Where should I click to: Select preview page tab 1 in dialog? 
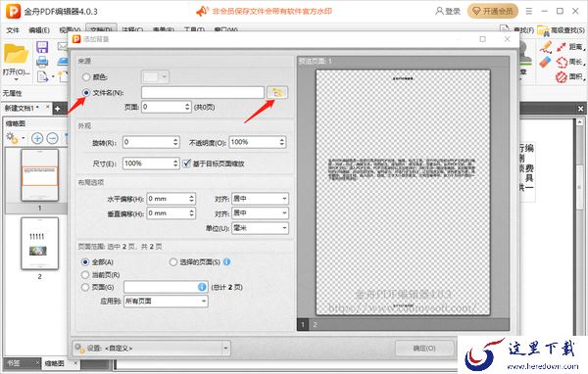pos(303,324)
